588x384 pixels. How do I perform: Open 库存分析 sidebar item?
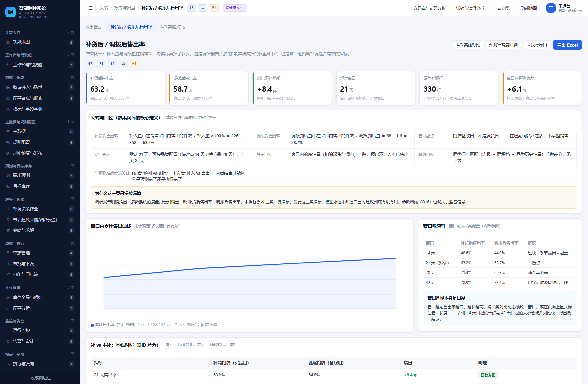40,308
